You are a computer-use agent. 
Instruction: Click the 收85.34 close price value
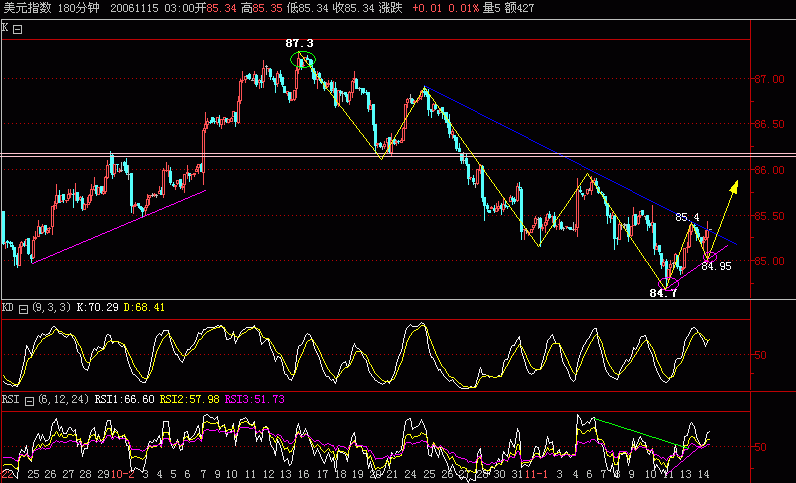point(354,8)
